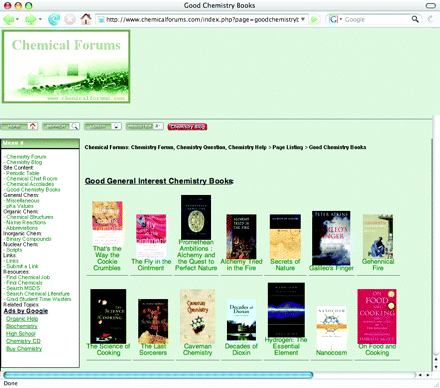Click the Register navigation button
The width and height of the screenshot is (440, 388).
click(144, 126)
